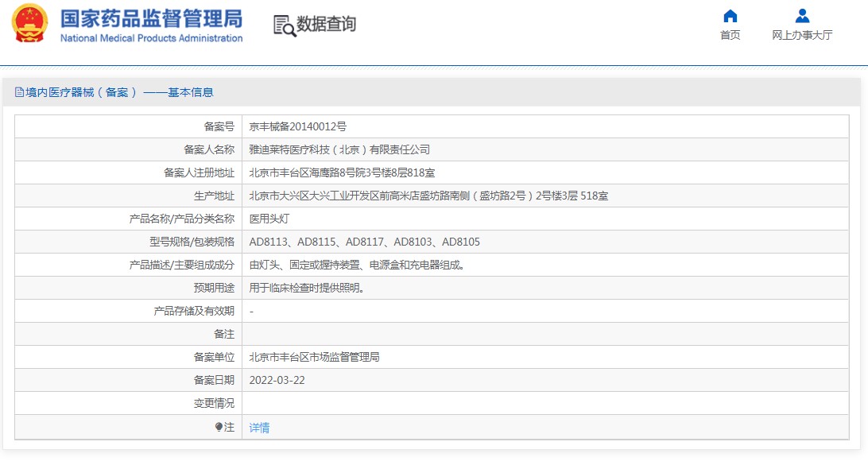Open the 数据查询 search icon
Image resolution: width=868 pixels, height=465 pixels.
click(285, 25)
